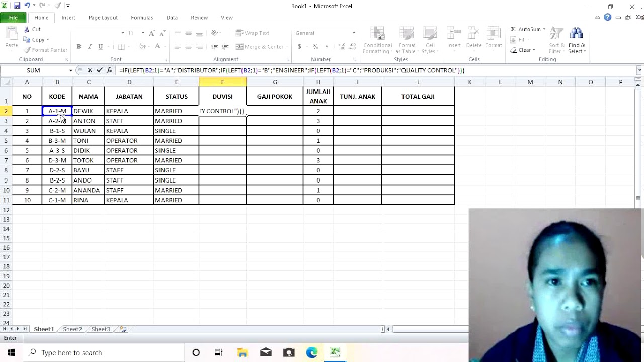Click Merge & Center

point(260,47)
